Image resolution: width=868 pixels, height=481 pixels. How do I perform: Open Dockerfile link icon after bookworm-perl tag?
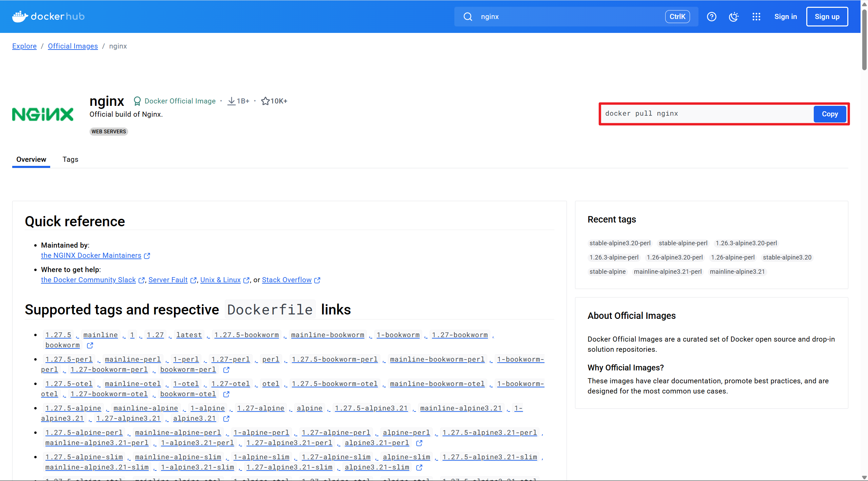click(x=226, y=370)
